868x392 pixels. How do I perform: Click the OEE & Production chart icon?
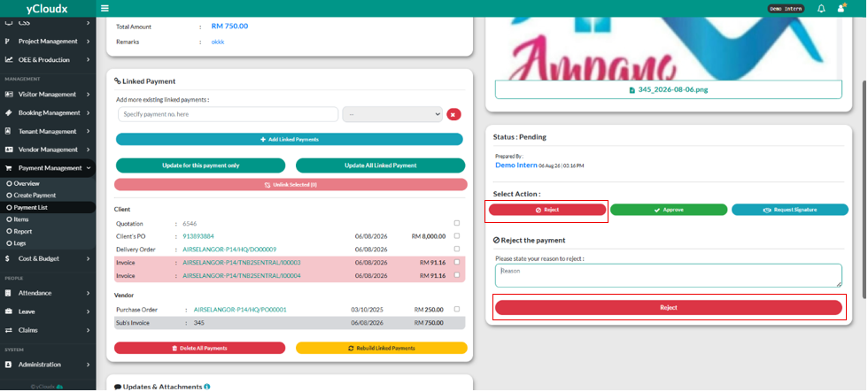8,59
